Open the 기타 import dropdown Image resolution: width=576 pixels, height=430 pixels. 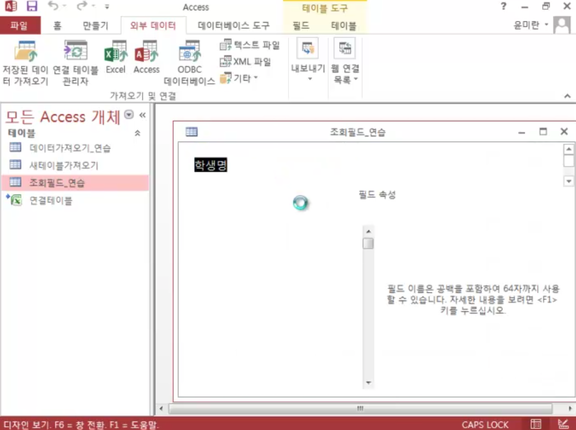tap(239, 78)
